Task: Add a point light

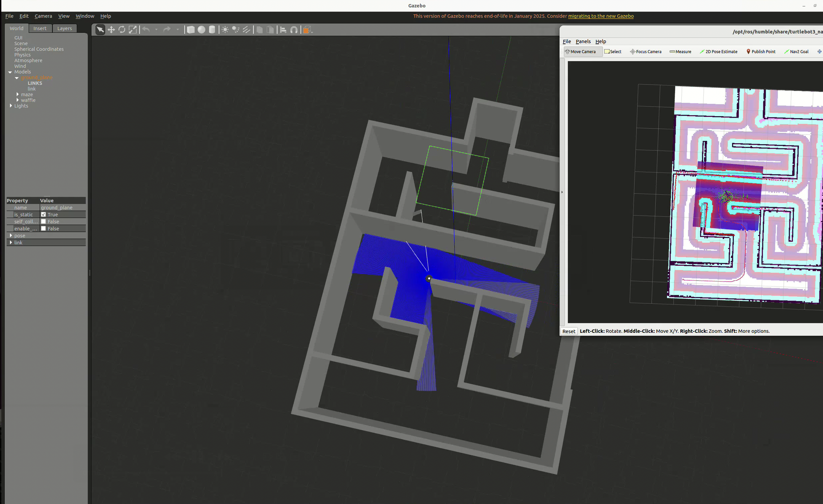Action: point(225,30)
